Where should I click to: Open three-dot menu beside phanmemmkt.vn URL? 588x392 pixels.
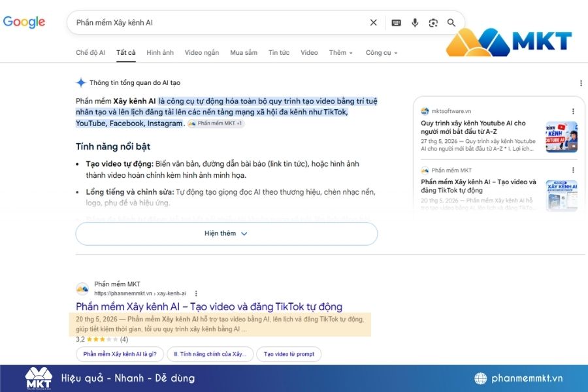196,293
